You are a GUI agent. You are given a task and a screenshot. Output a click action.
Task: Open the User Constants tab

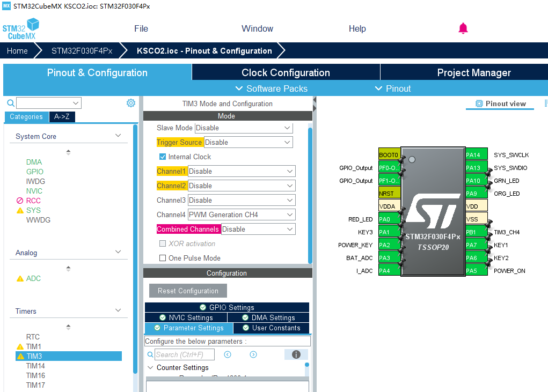(271, 328)
